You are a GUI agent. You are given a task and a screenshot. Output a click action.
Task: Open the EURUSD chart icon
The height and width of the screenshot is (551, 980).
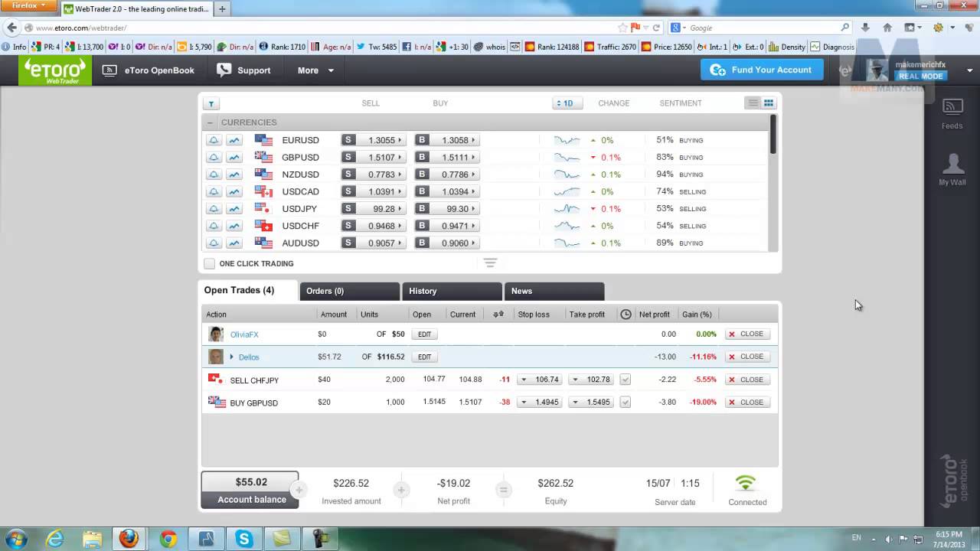click(x=234, y=140)
